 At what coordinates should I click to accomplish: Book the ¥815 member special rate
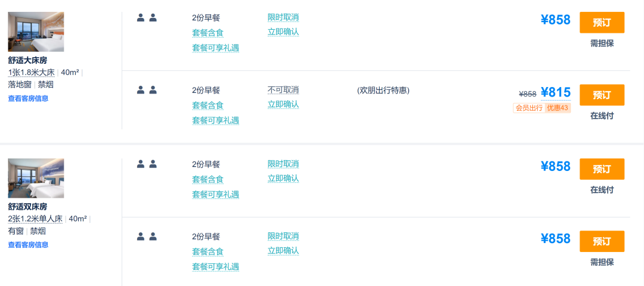602,95
